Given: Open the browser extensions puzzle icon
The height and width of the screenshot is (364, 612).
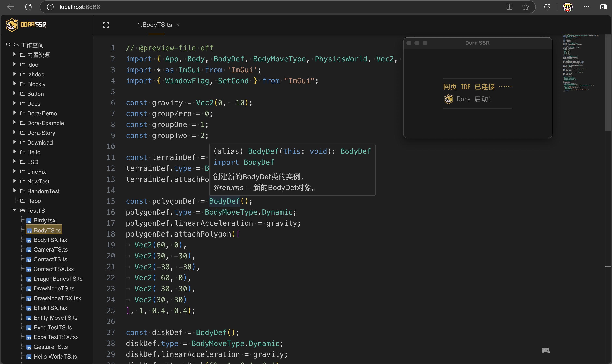Looking at the screenshot, I should [547, 7].
